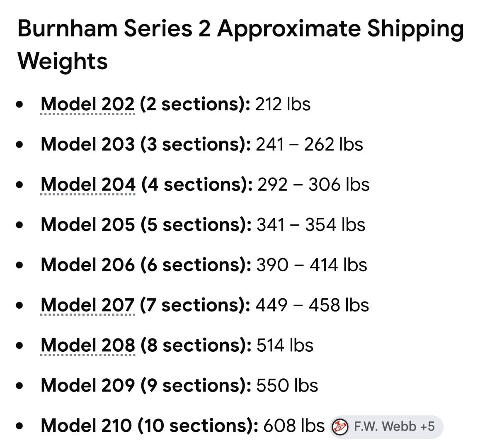Click the 241 – 262 lbs weight range

309,144
